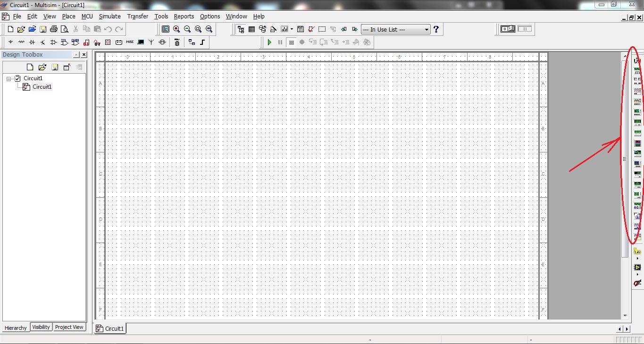Screen dimensions: 644x344
Task: Collapse the Circuit1 tree node
Action: point(9,79)
